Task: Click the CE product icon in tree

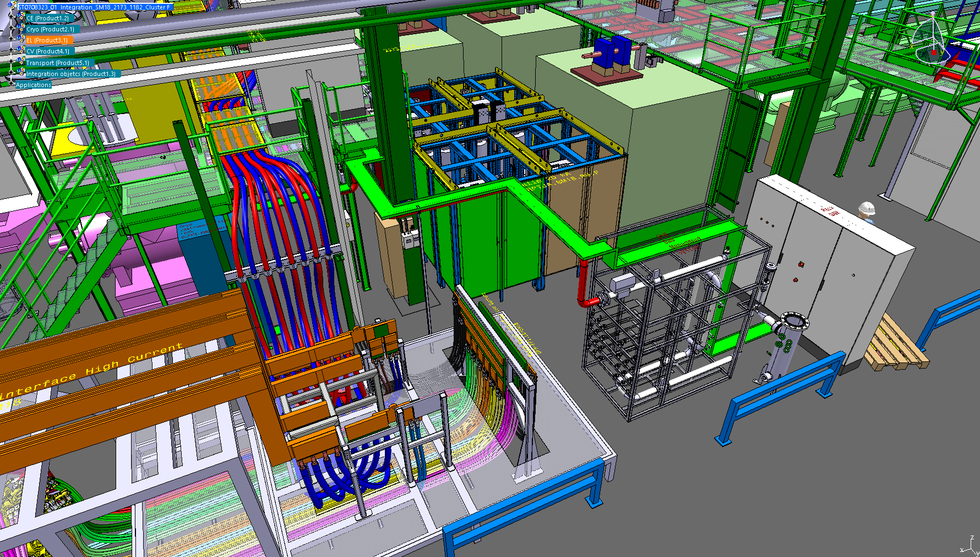Action: click(x=21, y=18)
